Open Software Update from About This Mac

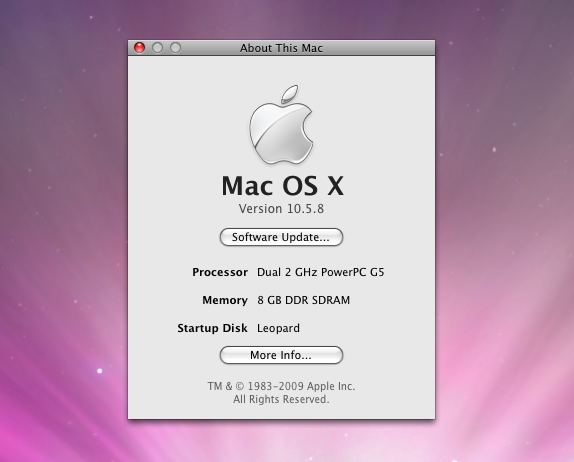pos(281,237)
